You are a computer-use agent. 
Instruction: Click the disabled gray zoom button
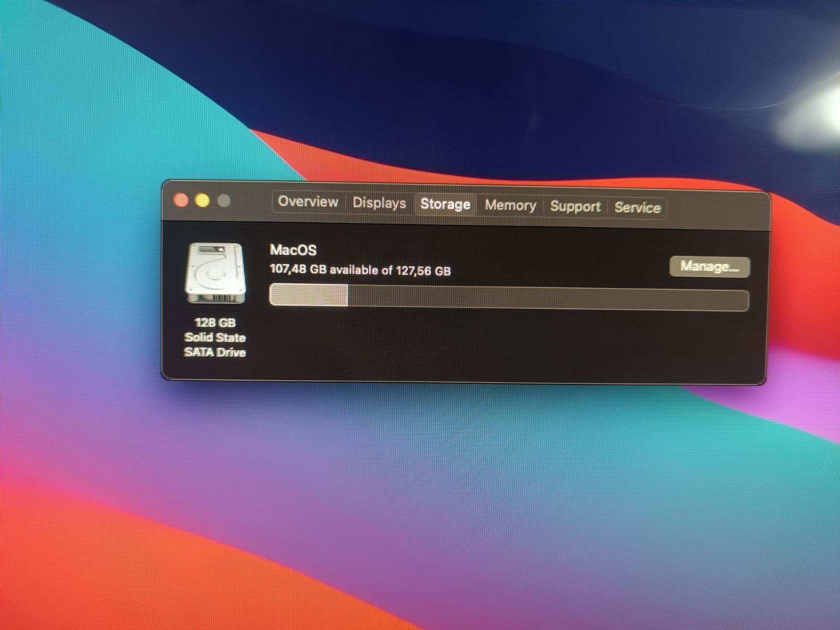[x=224, y=201]
